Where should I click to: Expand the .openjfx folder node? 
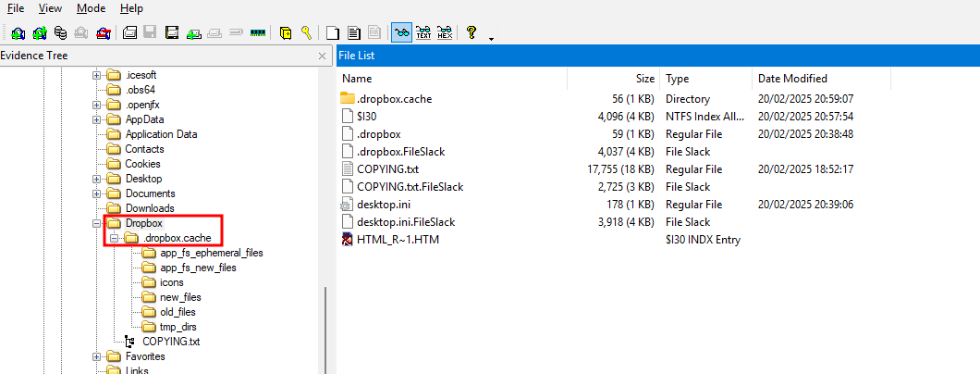tap(96, 105)
